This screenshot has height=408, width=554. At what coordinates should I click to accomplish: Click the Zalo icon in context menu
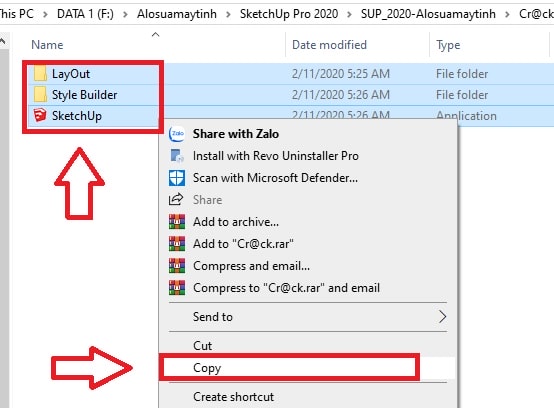[177, 134]
